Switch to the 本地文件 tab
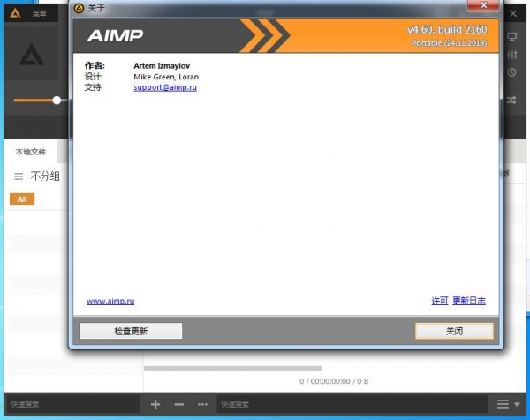The height and width of the screenshot is (420, 530). (x=30, y=152)
